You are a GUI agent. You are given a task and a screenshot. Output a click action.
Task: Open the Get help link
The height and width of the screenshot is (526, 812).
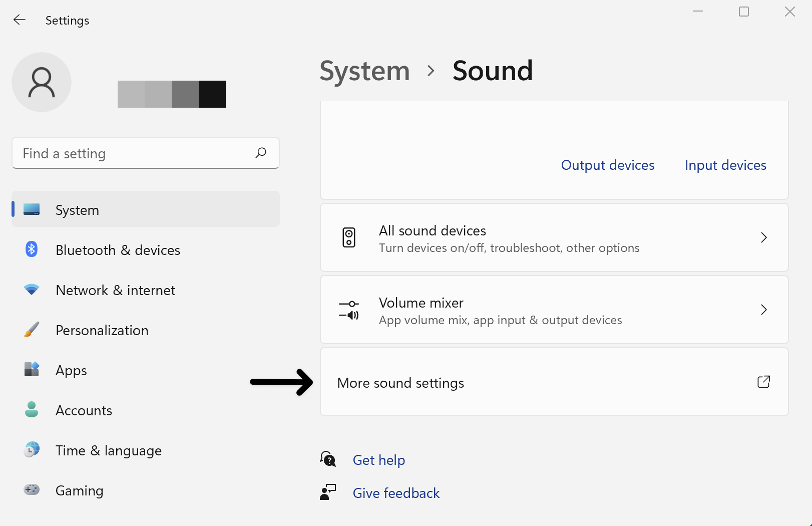[x=378, y=460]
